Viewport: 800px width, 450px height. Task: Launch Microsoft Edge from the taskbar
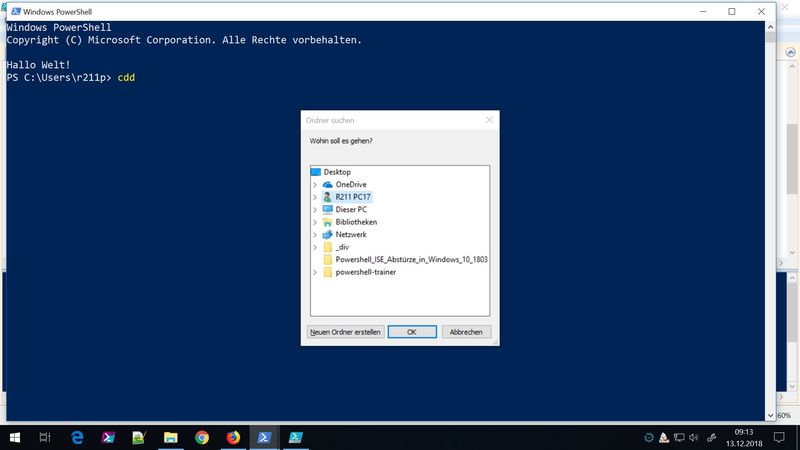click(x=77, y=437)
